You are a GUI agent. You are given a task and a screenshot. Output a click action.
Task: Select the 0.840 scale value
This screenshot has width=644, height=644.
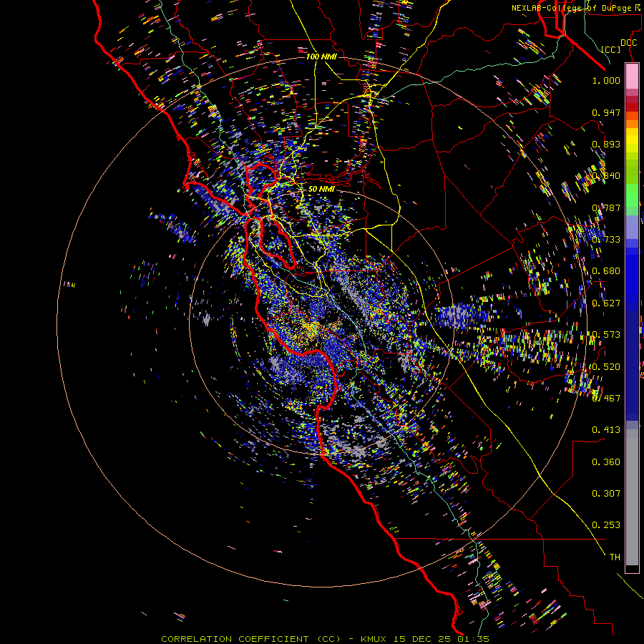point(606,176)
